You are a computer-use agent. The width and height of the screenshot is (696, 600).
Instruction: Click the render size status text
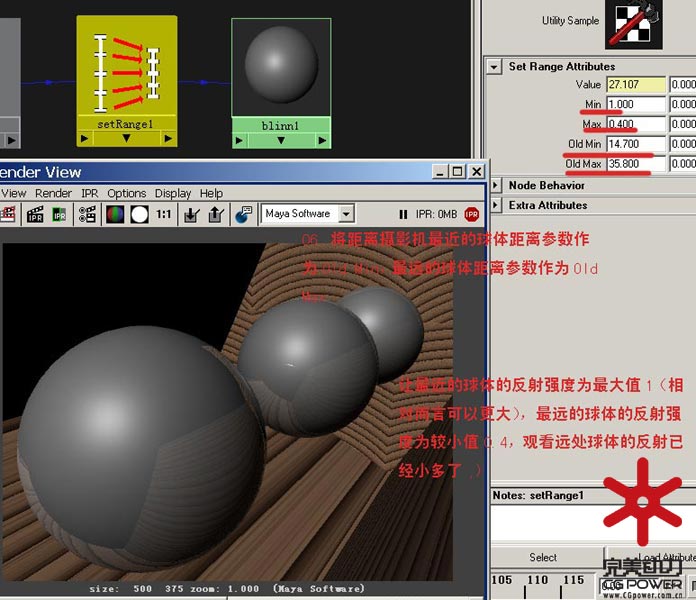[x=227, y=589]
